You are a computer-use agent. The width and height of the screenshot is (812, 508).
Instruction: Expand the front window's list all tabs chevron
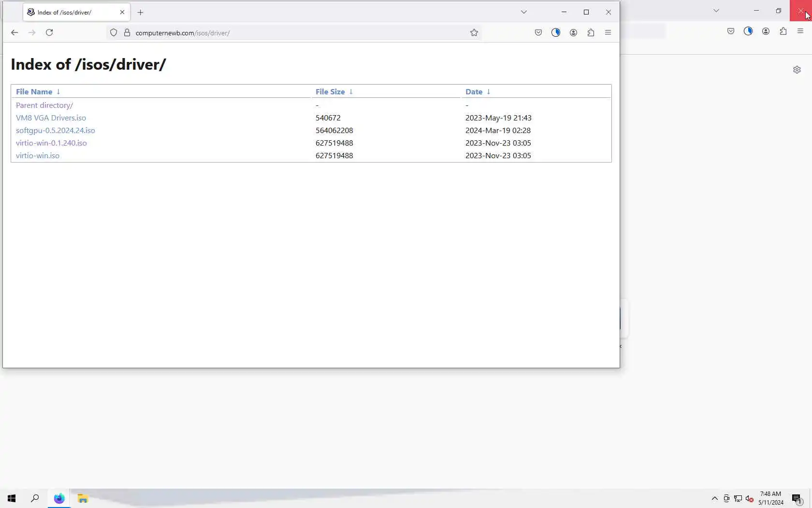524,12
